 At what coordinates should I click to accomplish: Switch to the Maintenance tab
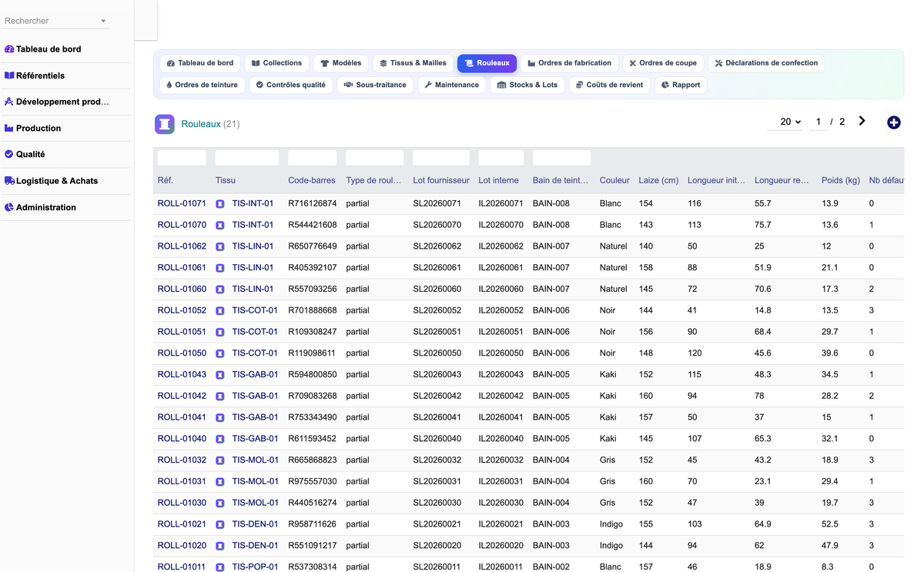coord(451,85)
